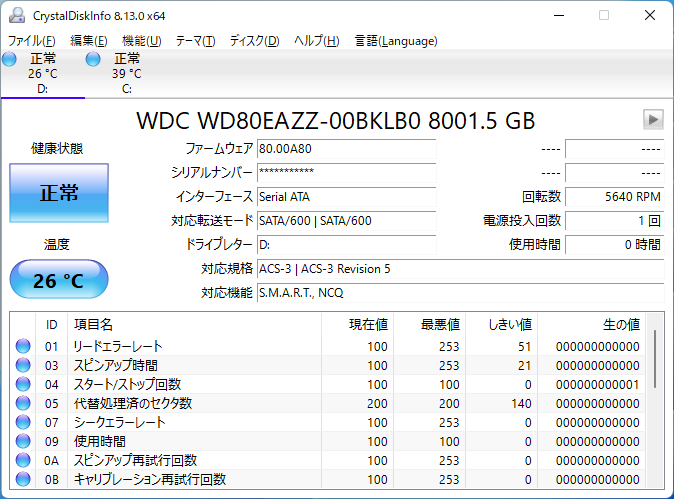Click threshold value 21 in row 03
This screenshot has width=674, height=499.
pos(524,365)
